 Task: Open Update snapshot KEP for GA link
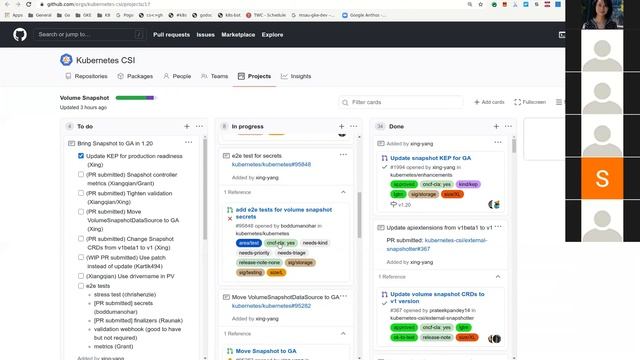[x=431, y=158]
